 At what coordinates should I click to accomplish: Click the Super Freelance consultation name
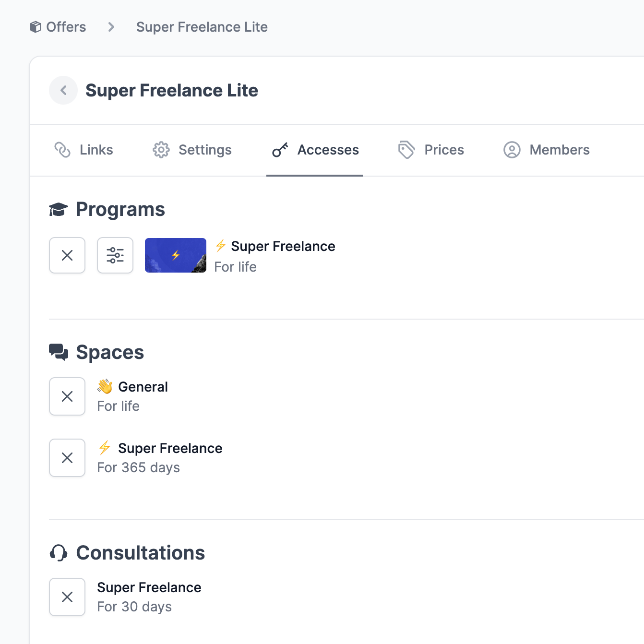pos(149,587)
